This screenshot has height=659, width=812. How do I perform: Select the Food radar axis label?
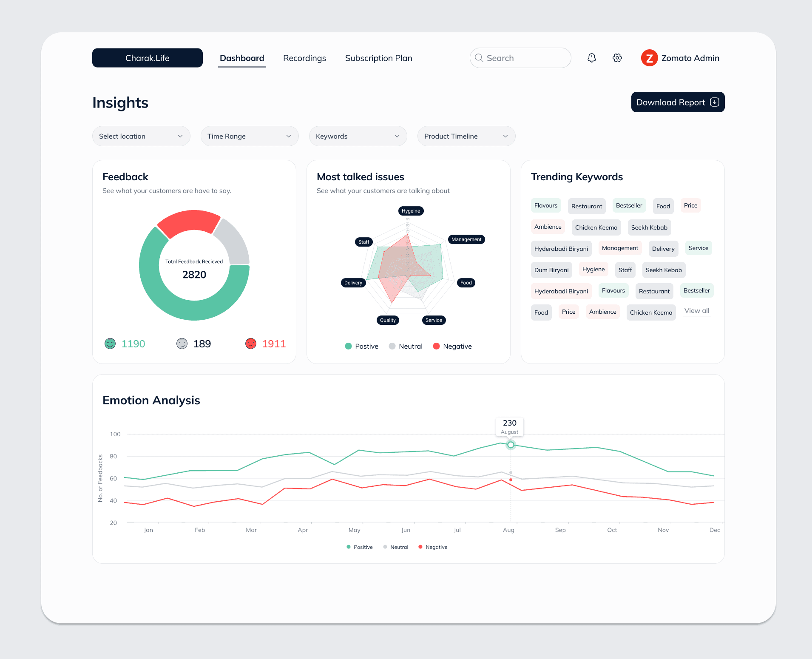pyautogui.click(x=466, y=283)
